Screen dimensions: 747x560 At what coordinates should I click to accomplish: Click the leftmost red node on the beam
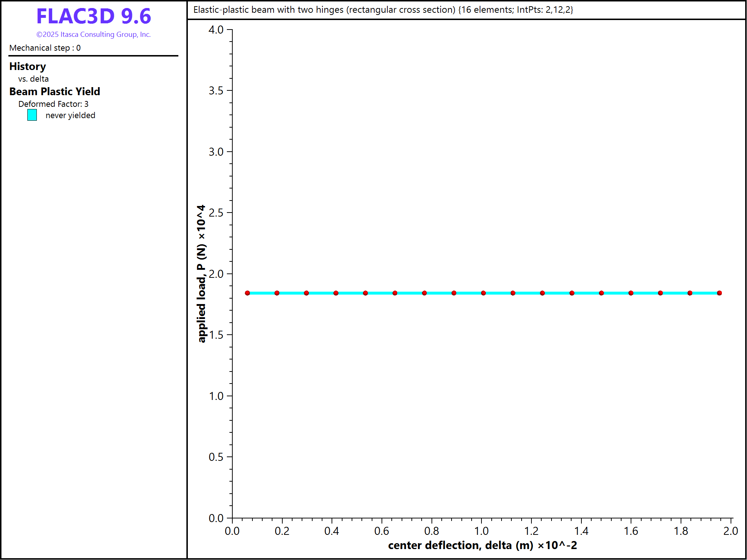[247, 293]
